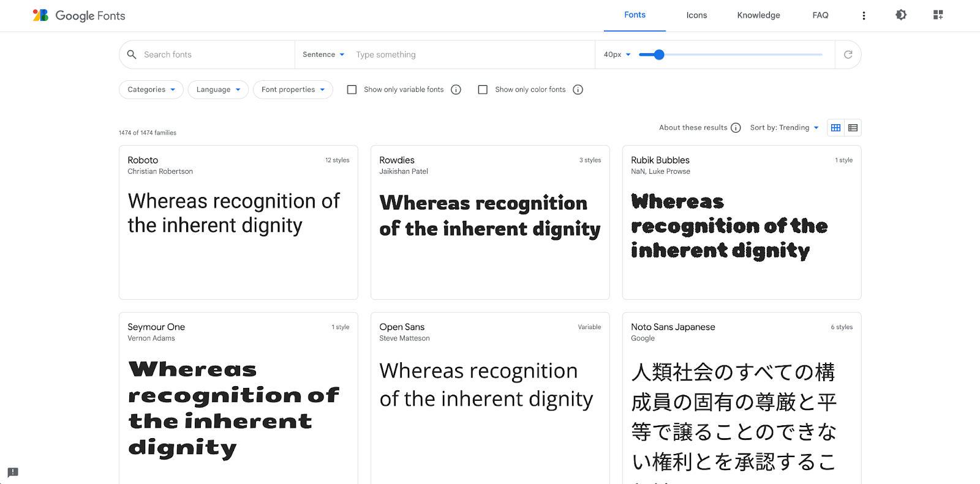Screen dimensions: 980x484
Task: Select the Fonts tab
Action: point(635,15)
